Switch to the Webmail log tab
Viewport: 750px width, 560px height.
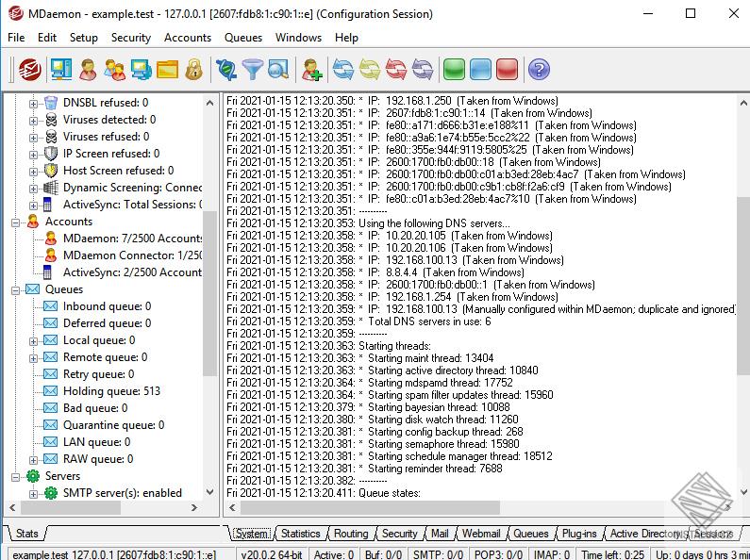481,534
